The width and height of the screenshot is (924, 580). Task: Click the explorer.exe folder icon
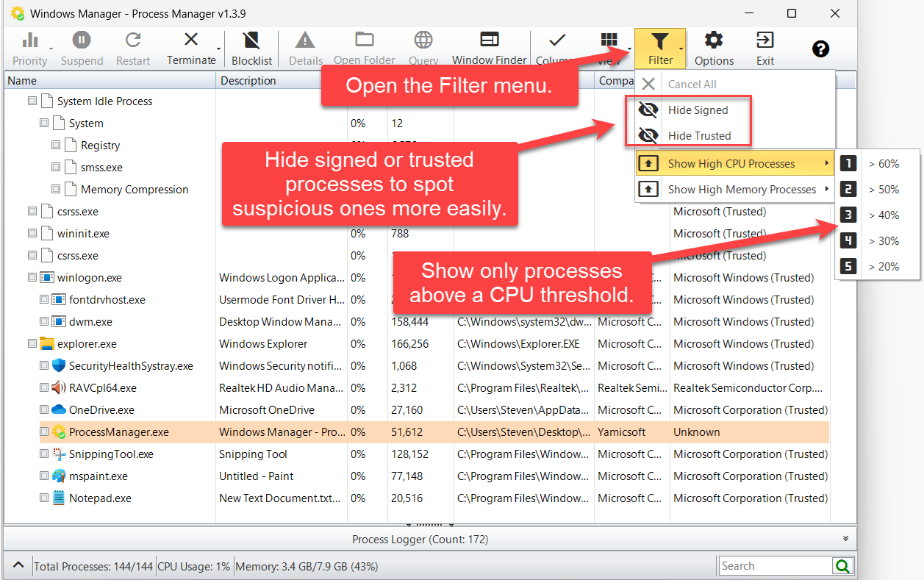(x=47, y=344)
